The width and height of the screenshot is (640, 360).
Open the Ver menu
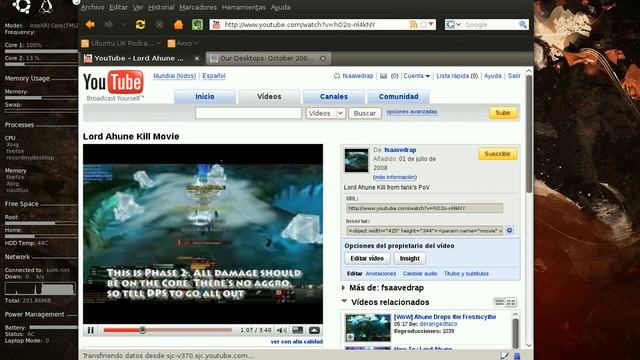click(x=138, y=7)
